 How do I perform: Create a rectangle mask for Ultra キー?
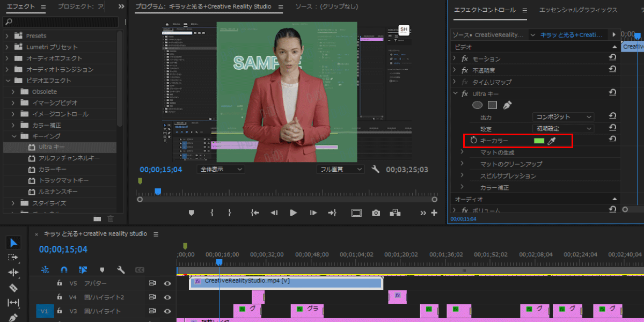[x=492, y=105]
